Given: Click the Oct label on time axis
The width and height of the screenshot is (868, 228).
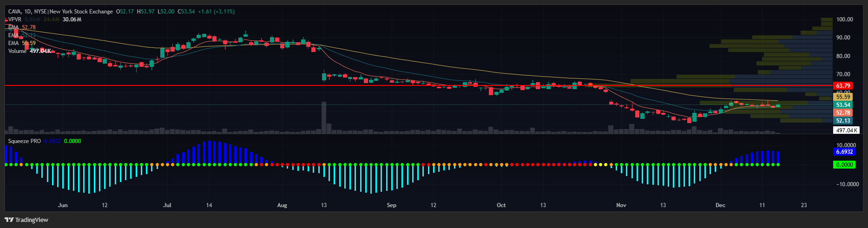Looking at the screenshot, I should pyautogui.click(x=501, y=205).
